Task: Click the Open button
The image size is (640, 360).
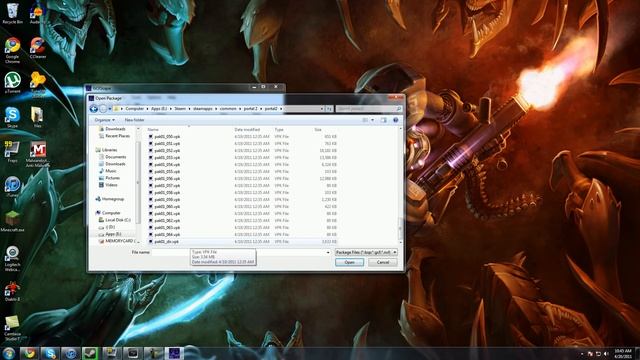Action: coord(349,262)
